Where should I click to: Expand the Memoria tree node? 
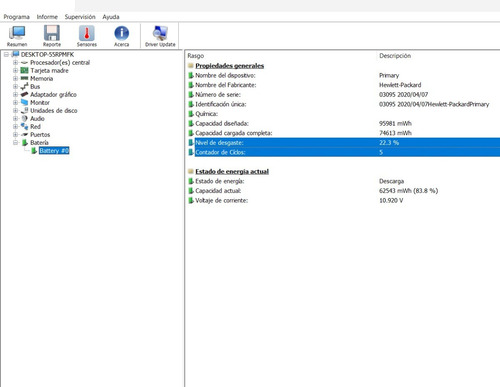15,78
